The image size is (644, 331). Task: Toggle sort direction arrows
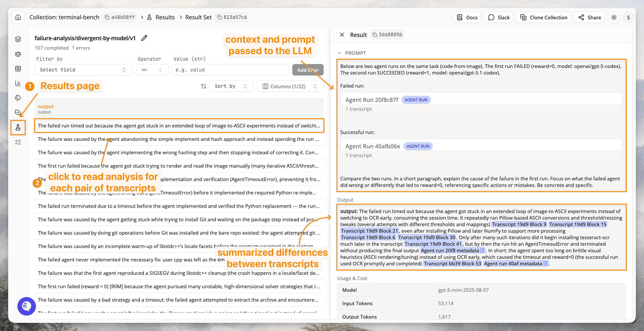[203, 86]
